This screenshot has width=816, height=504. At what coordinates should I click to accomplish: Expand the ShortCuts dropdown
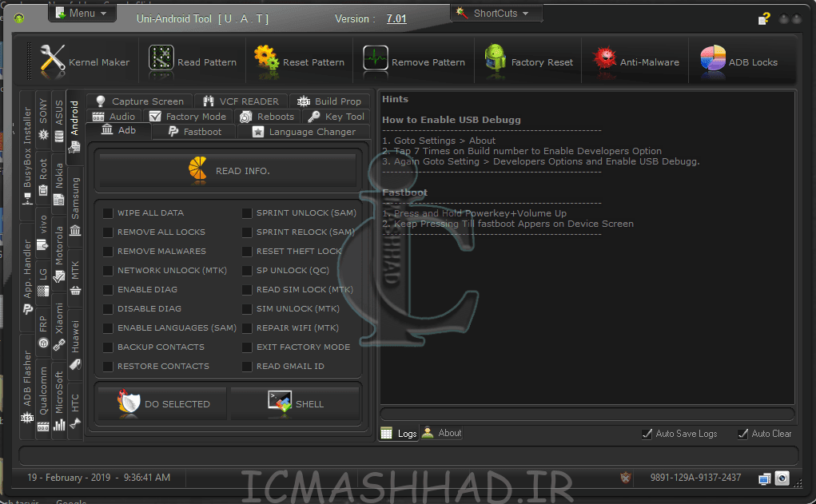click(x=496, y=13)
